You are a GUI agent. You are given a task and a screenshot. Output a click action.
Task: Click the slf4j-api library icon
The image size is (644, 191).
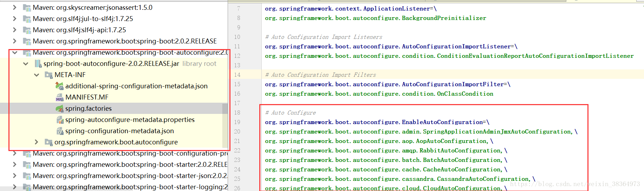click(27, 30)
